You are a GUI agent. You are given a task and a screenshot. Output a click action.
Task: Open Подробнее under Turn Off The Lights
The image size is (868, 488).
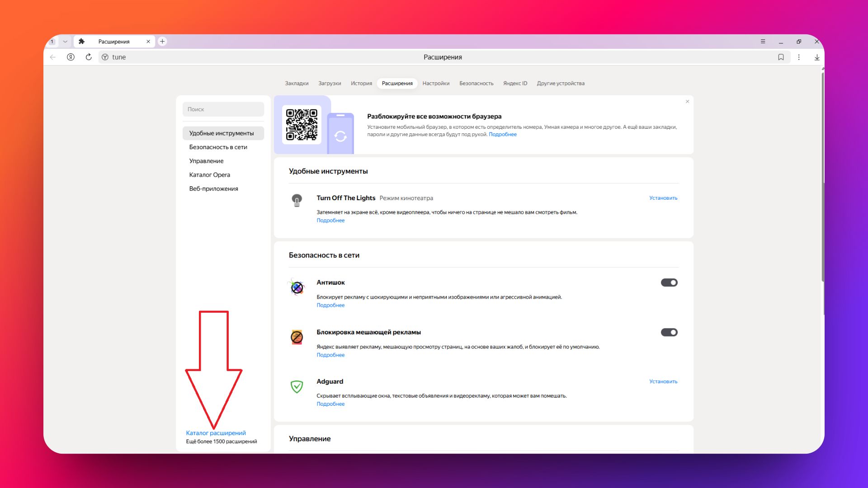point(330,221)
